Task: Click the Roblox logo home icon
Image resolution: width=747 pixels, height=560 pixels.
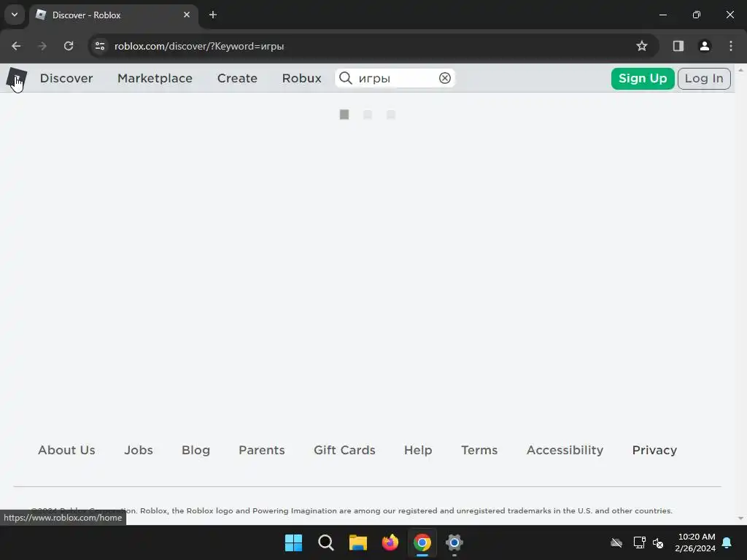Action: (16, 78)
